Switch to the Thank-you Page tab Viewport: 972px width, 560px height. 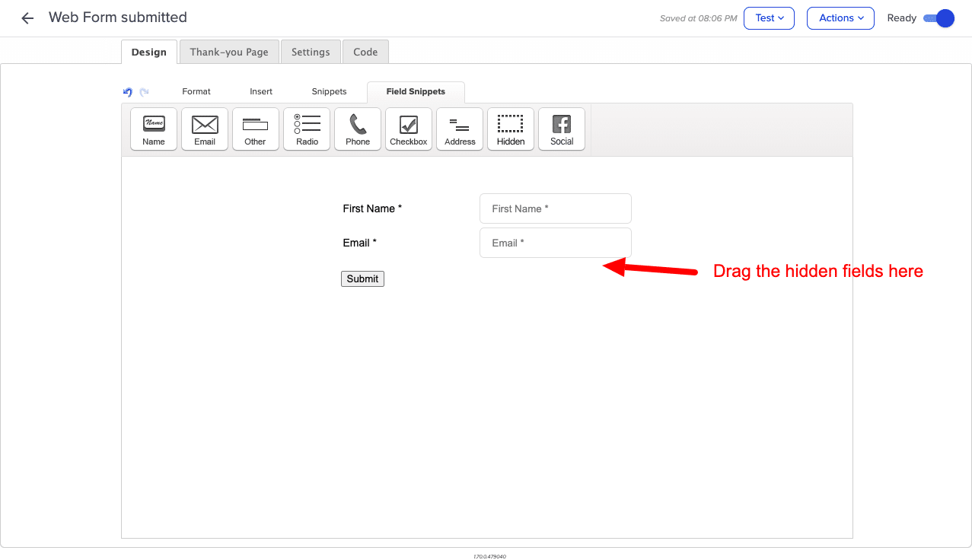[229, 52]
